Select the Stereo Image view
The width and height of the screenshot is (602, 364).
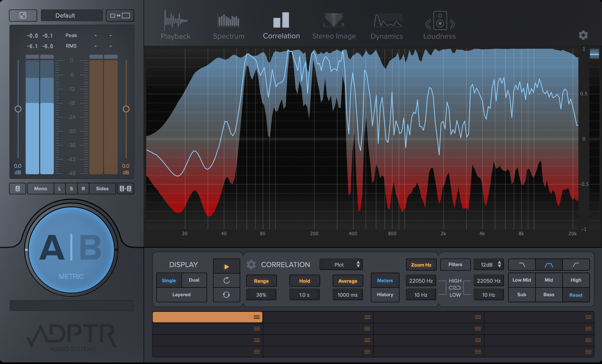coord(334,25)
